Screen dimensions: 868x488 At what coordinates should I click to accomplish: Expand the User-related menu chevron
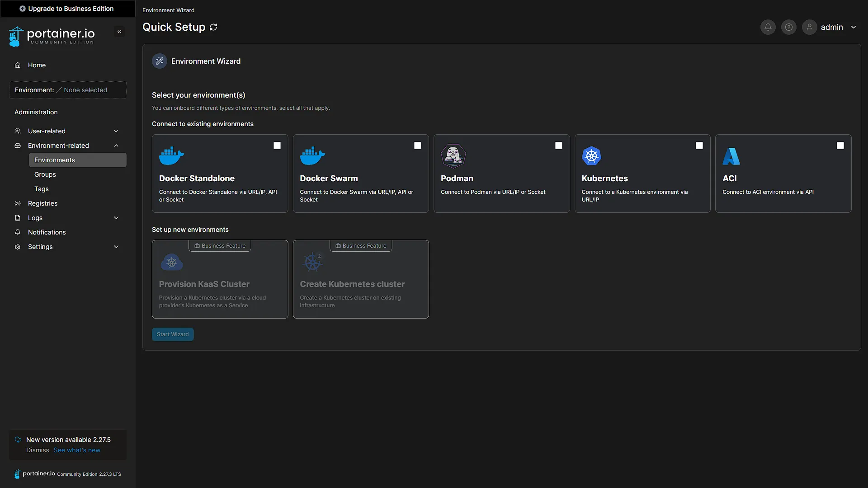tap(116, 131)
